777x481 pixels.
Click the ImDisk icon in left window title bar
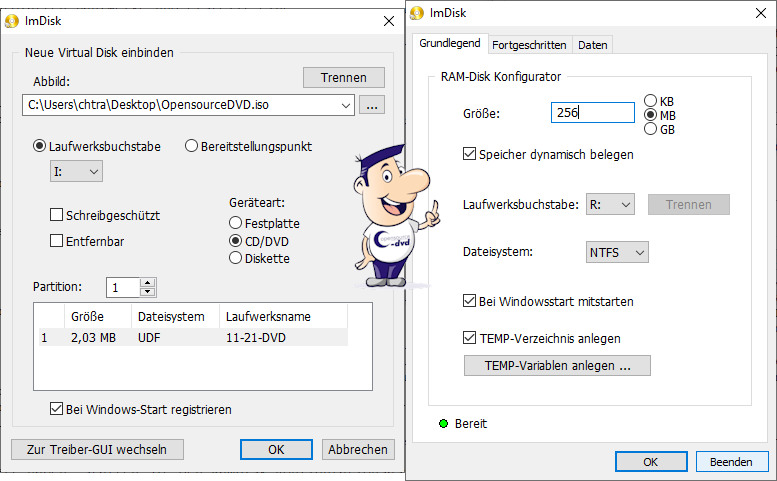[x=14, y=20]
